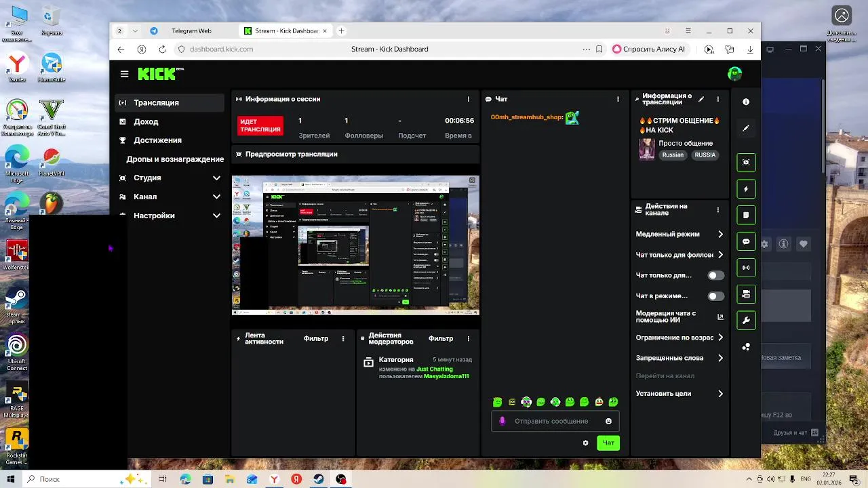Image resolution: width=868 pixels, height=488 pixels.
Task: Click the info icon in right toolbar
Action: [746, 102]
